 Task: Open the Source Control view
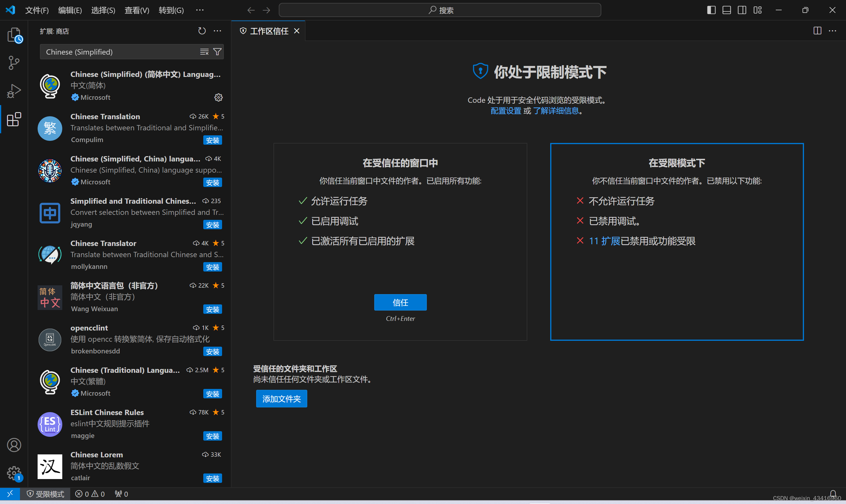point(14,63)
